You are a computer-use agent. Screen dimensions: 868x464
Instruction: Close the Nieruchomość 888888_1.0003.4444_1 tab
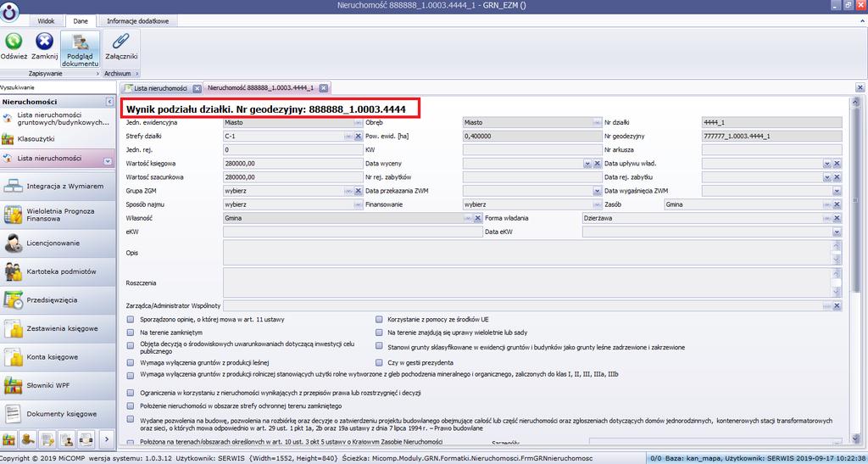click(324, 88)
